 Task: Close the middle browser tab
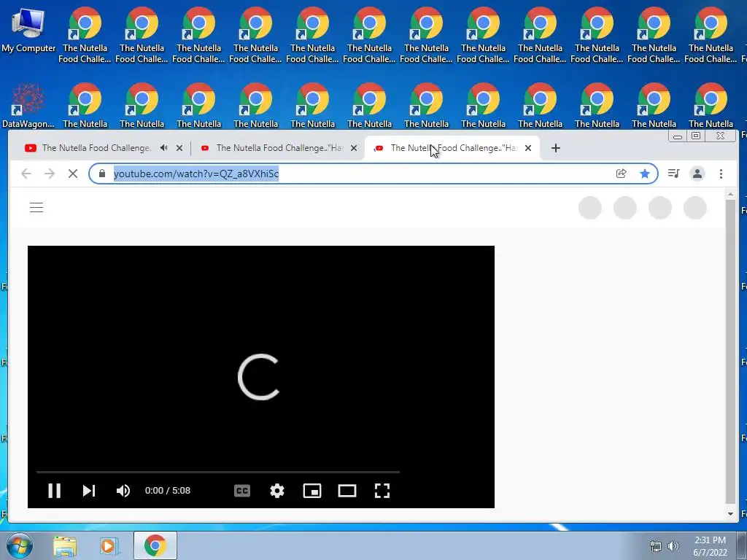point(354,148)
